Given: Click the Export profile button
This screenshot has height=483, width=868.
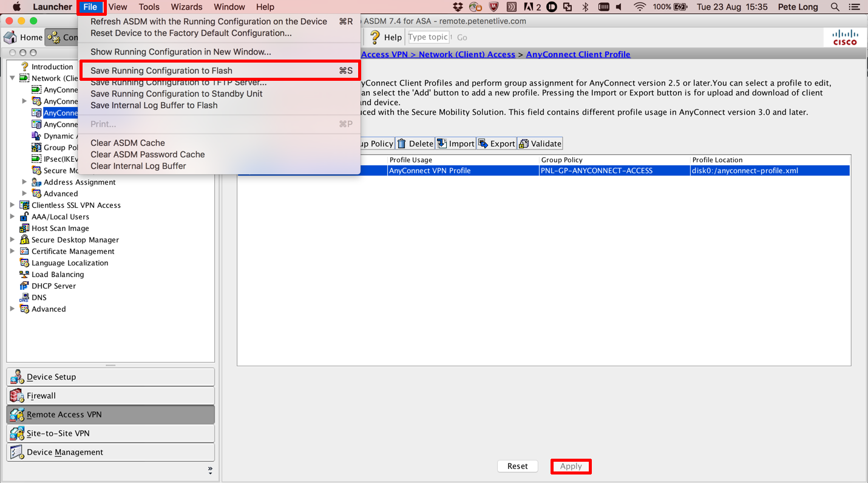Looking at the screenshot, I should coord(497,143).
